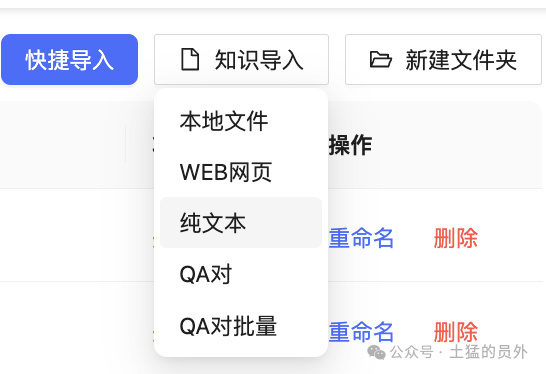Click 重命名 link in the first row

361,238
